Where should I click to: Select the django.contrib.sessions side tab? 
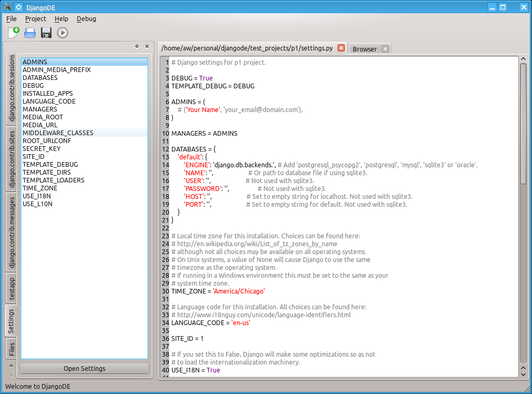pyautogui.click(x=12, y=88)
